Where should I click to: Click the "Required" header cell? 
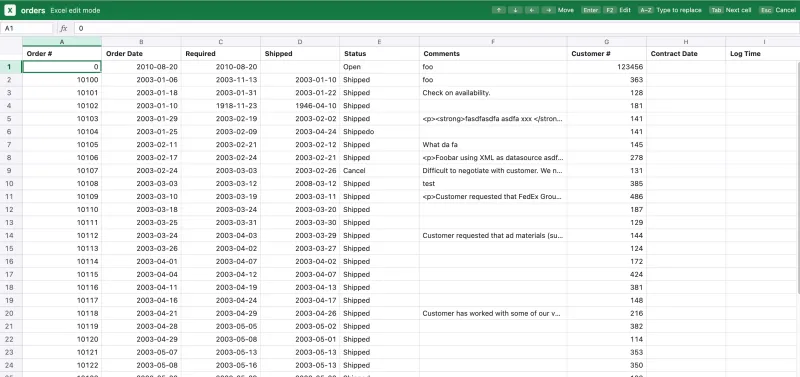221,54
